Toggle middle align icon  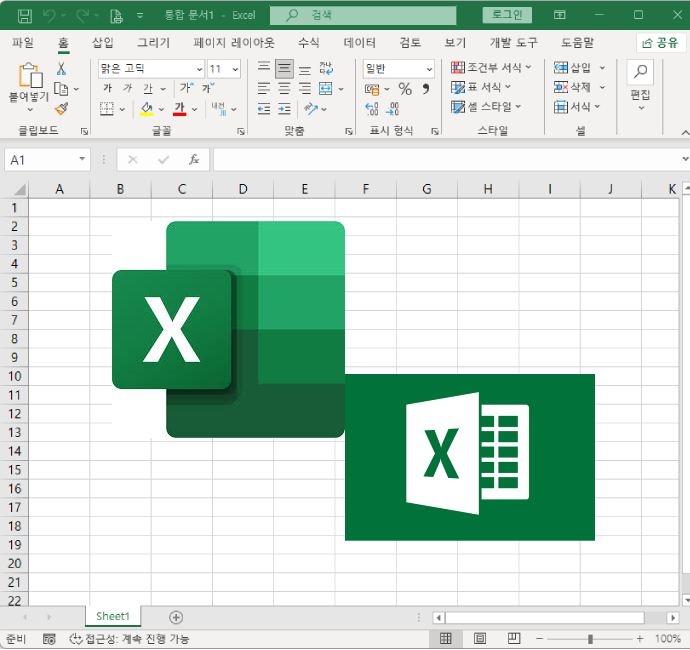tap(284, 69)
